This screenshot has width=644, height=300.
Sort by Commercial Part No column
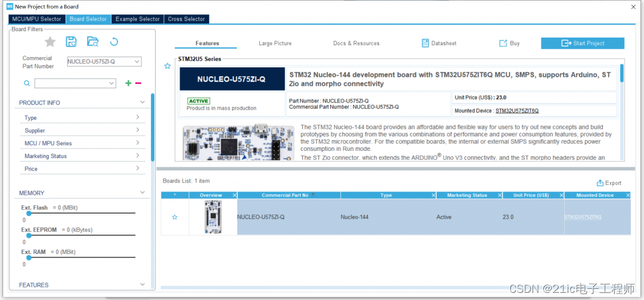click(289, 195)
